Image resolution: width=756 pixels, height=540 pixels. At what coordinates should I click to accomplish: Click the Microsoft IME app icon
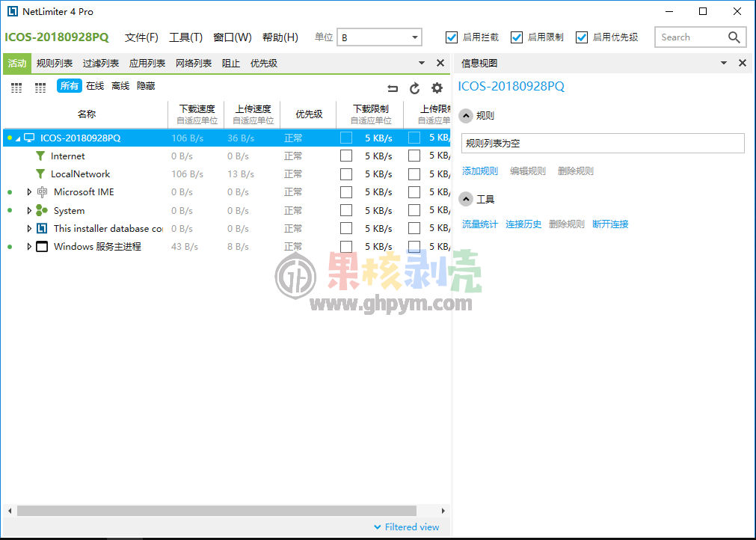click(43, 192)
